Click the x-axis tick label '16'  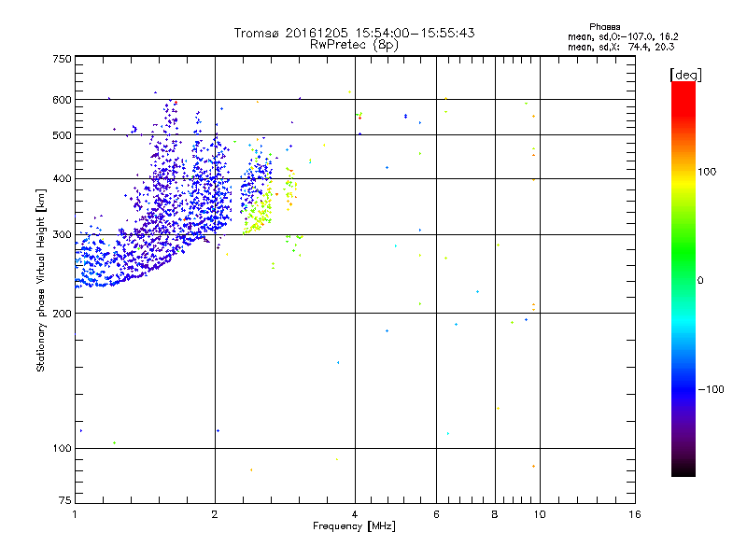pos(635,514)
